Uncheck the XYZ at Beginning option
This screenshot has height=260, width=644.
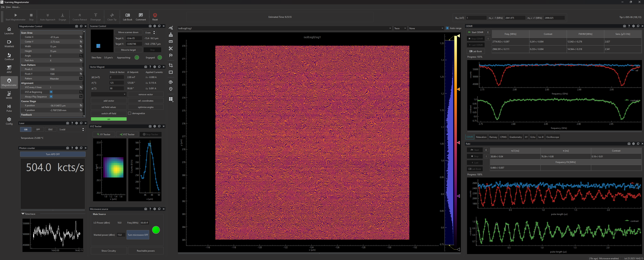pos(51,92)
